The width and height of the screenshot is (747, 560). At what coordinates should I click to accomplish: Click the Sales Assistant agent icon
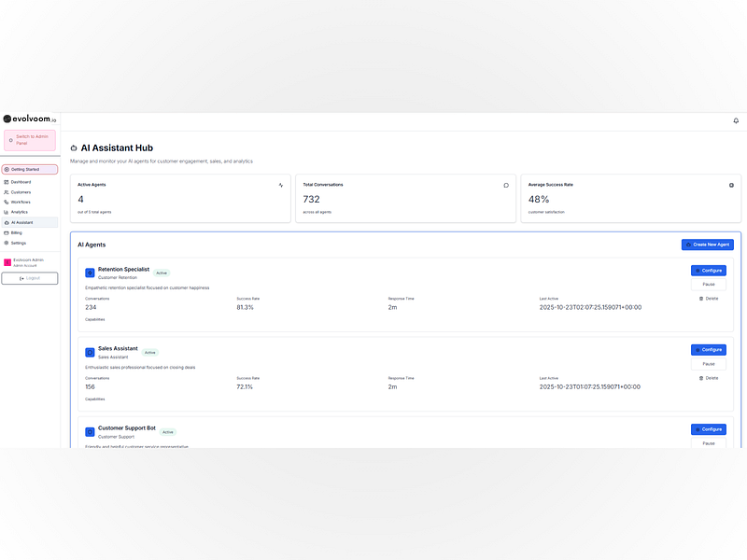point(90,353)
